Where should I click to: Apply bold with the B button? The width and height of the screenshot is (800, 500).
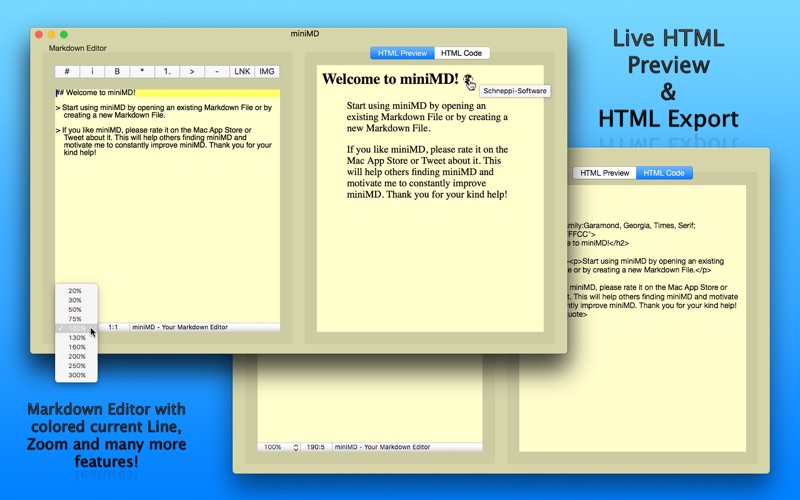[117, 71]
